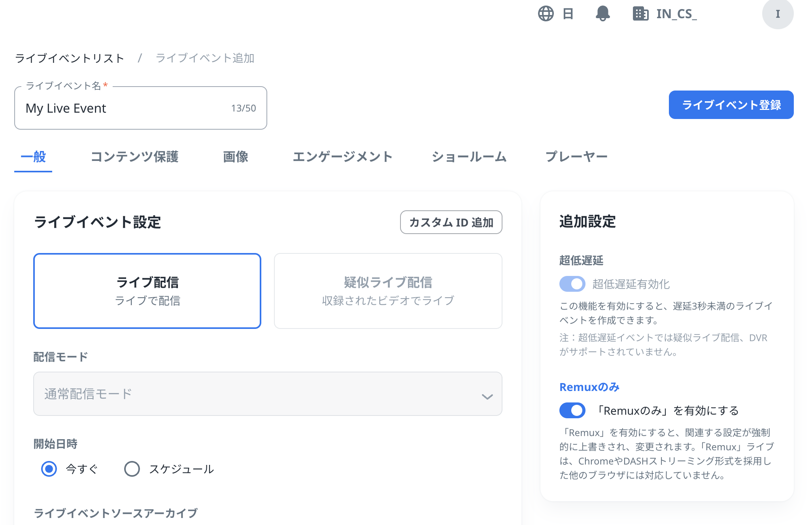
Task: Switch to コンテンツ保護 tab
Action: 134,157
